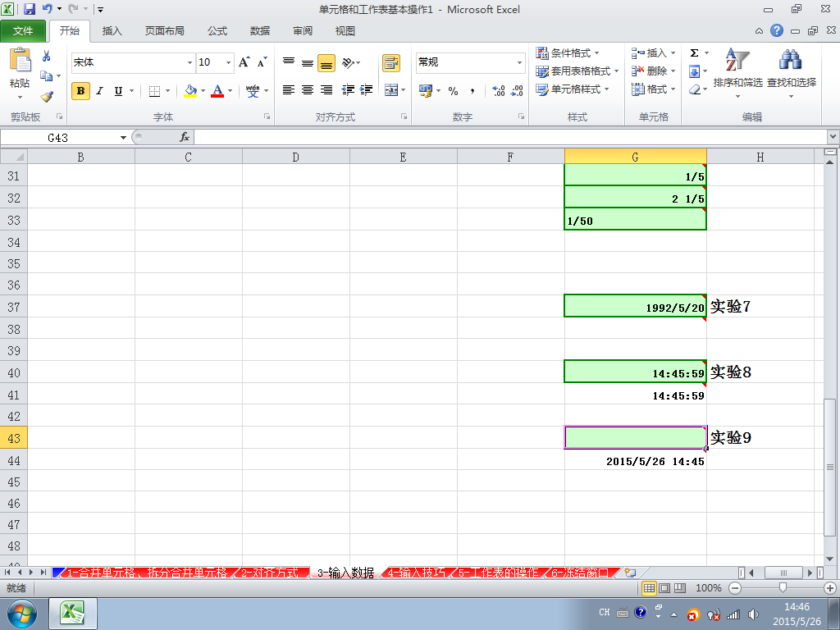The width and height of the screenshot is (840, 630).
Task: Click the comma style icon
Action: click(x=472, y=90)
